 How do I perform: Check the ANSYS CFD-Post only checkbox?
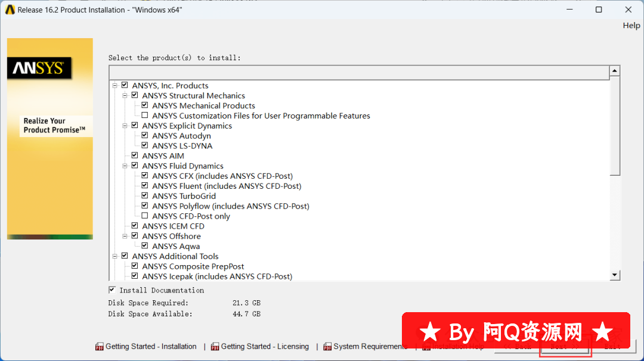145,216
